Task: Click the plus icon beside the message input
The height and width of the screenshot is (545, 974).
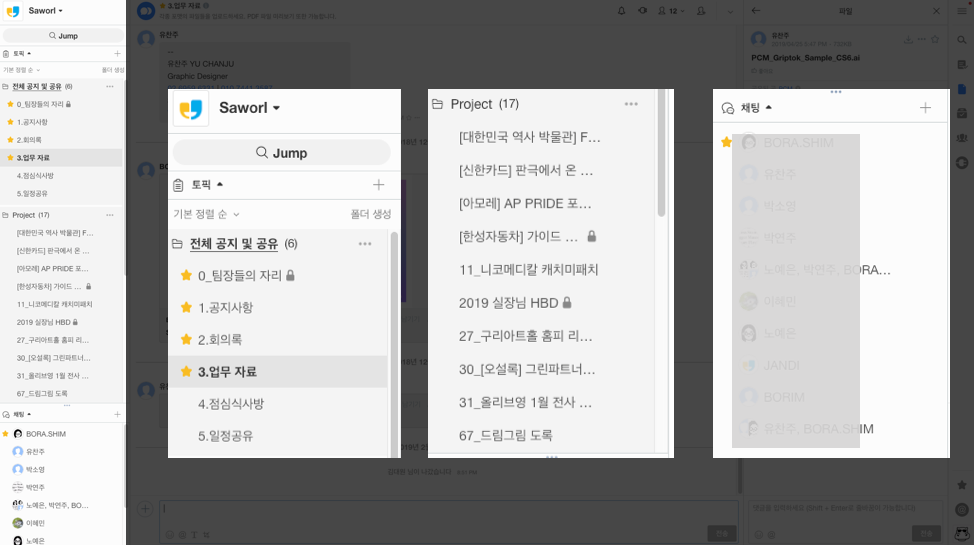Action: coord(147,508)
